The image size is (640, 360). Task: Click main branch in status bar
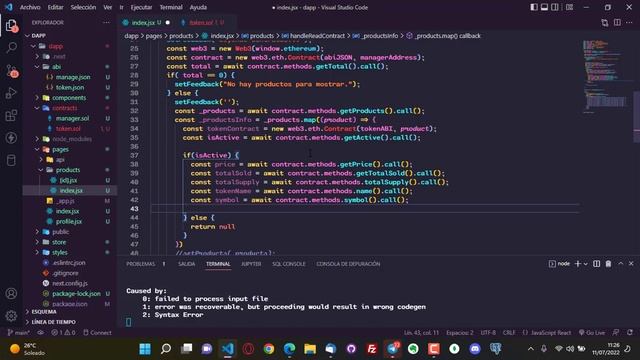tap(18, 333)
